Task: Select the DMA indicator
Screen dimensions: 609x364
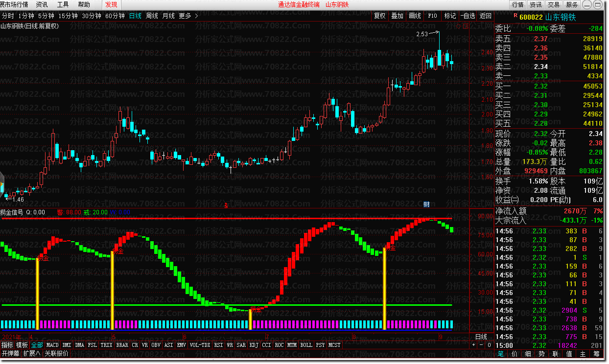Action: pyautogui.click(x=79, y=345)
